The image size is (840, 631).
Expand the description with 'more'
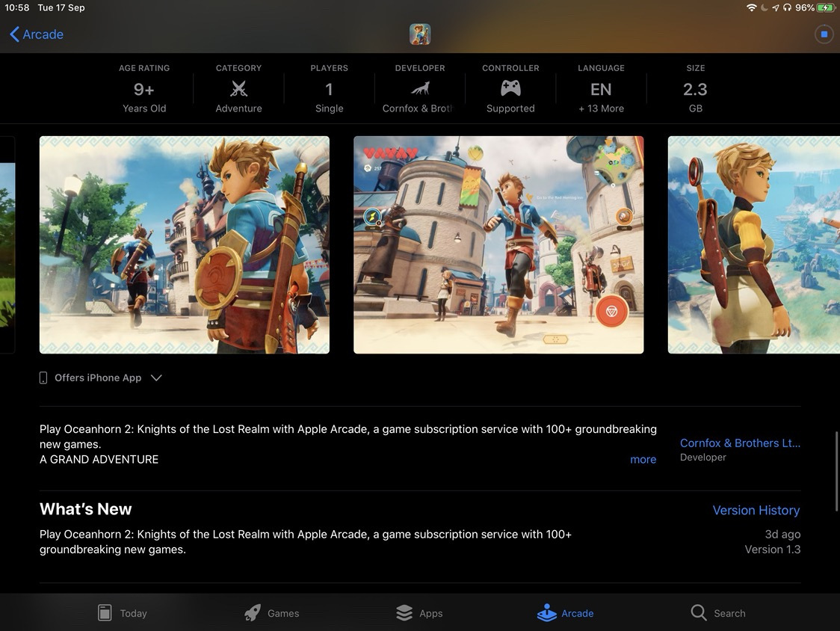643,460
